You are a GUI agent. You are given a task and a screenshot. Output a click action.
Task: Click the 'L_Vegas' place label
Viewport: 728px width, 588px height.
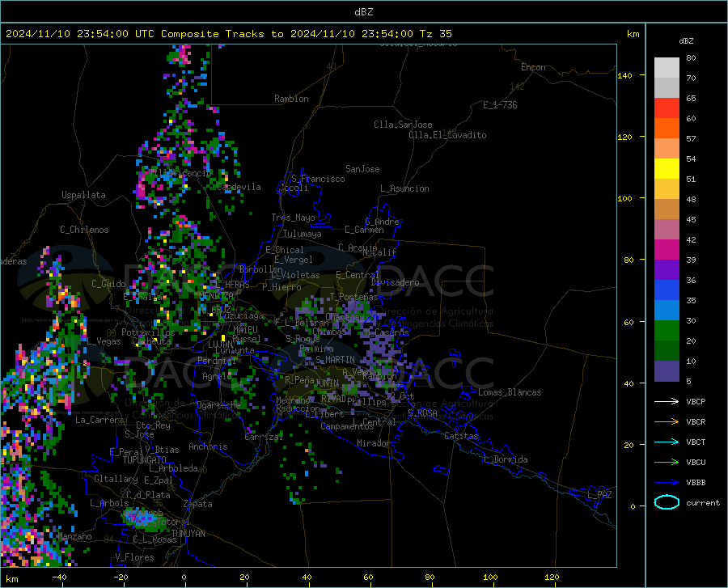click(x=104, y=341)
